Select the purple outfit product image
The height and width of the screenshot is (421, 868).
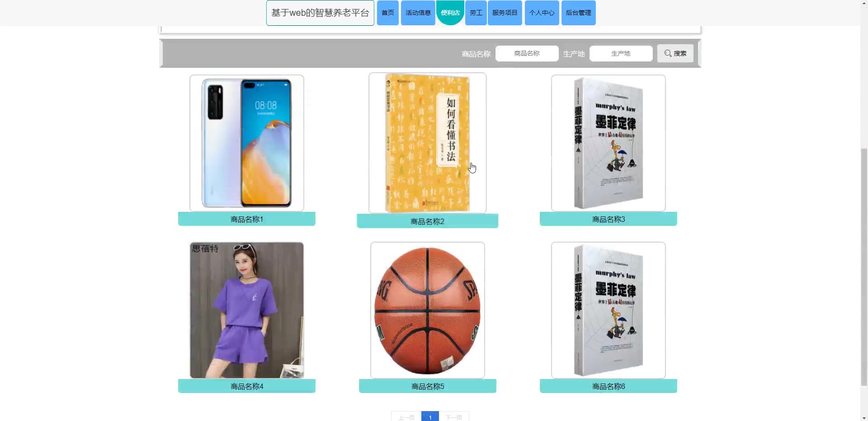[x=247, y=310]
